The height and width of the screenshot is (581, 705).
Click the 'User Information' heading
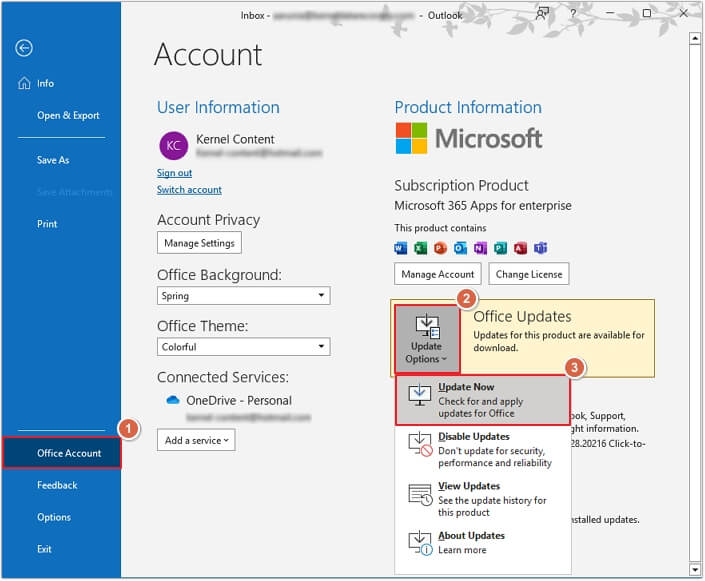tap(218, 107)
